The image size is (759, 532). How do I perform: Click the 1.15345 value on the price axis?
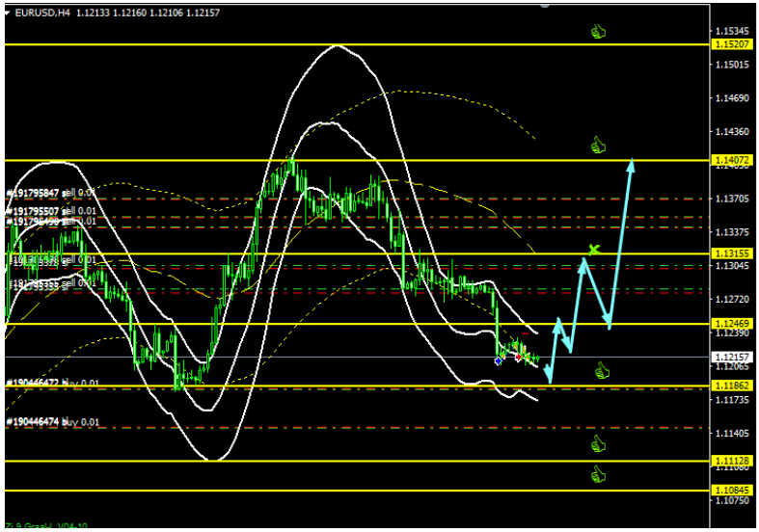[732, 31]
